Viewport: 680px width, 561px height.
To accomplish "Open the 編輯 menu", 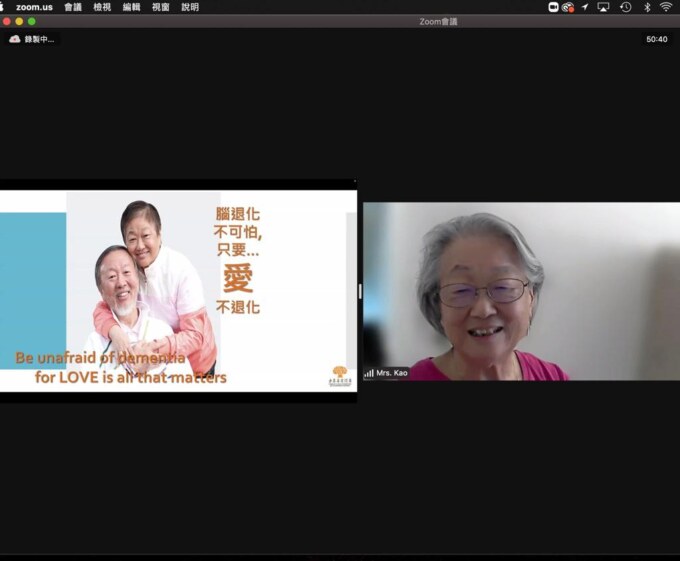I will tap(131, 7).
